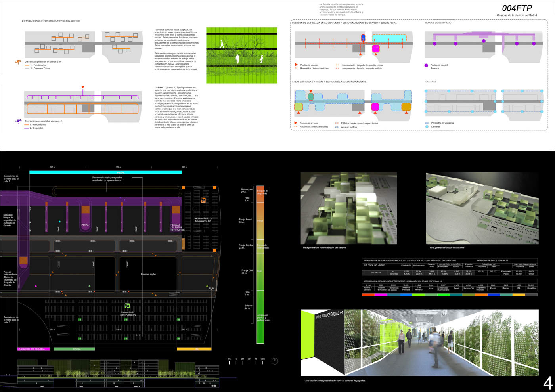555x392 pixels.
Task: Pick the dark blue swatch under Fiscalía column
Action: 494,295
